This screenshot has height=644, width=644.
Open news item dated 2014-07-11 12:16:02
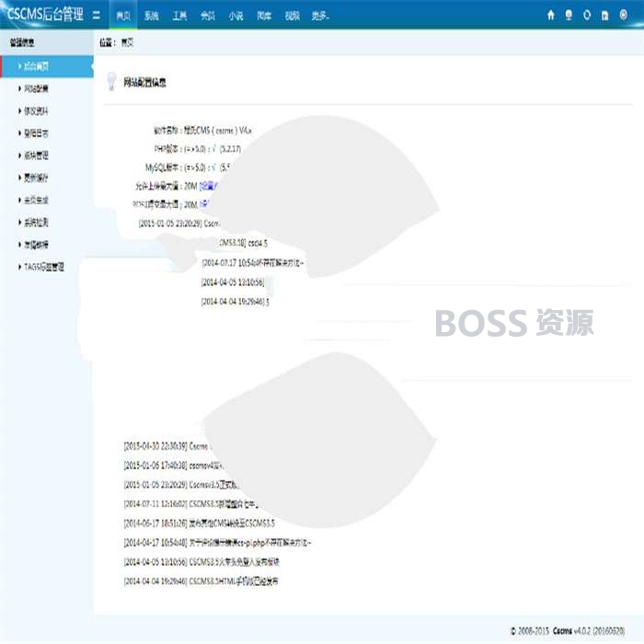[x=191, y=504]
